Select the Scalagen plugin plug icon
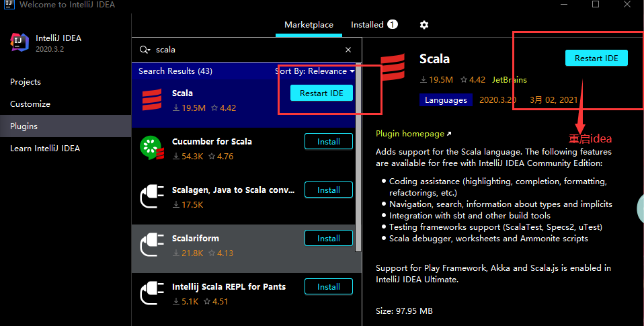This screenshot has height=326, width=644. tap(152, 196)
